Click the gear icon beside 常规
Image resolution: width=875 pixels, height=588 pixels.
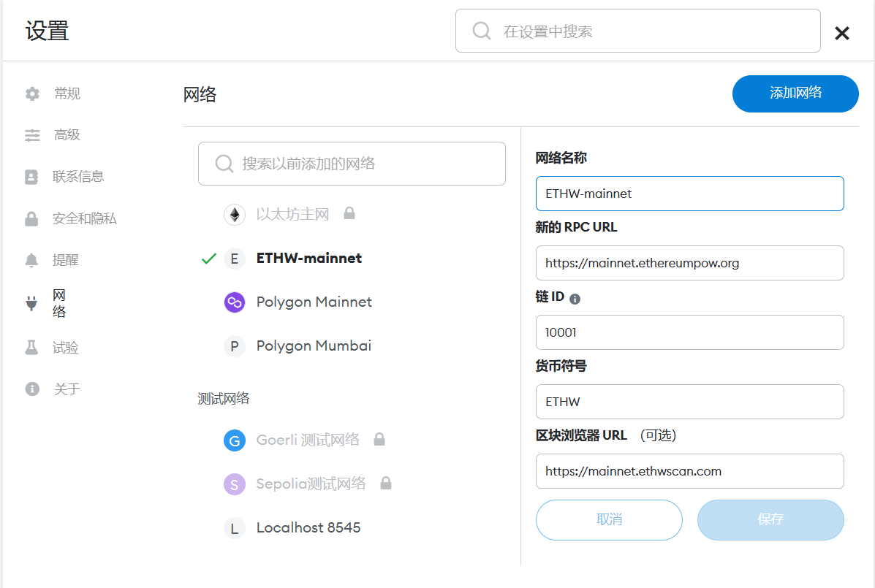[x=32, y=93]
